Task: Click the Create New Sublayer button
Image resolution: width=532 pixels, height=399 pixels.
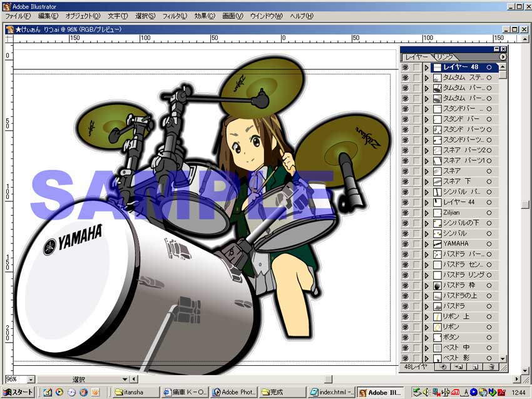Action: 458,367
